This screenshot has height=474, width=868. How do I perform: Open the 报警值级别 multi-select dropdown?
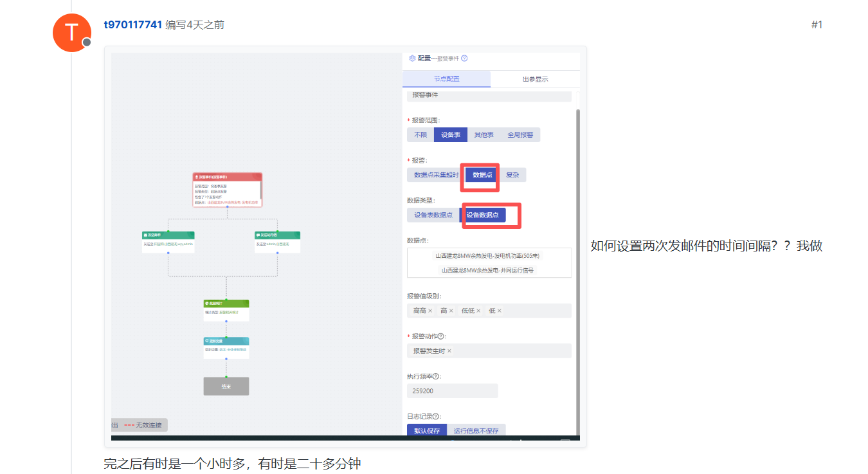[534, 311]
